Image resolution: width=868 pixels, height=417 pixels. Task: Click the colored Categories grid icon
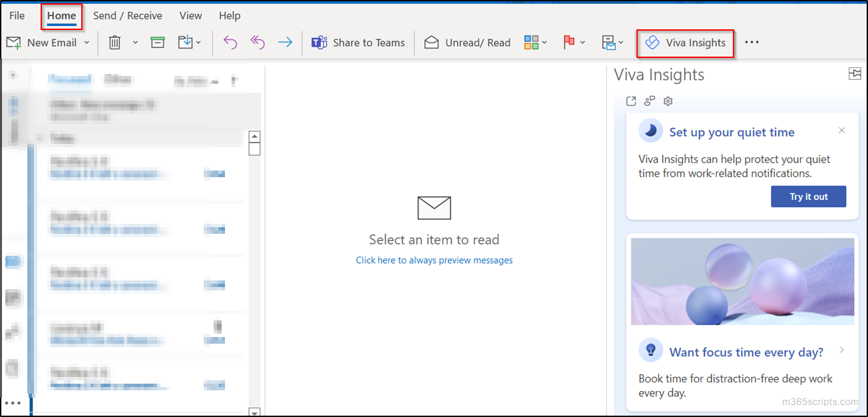(531, 42)
